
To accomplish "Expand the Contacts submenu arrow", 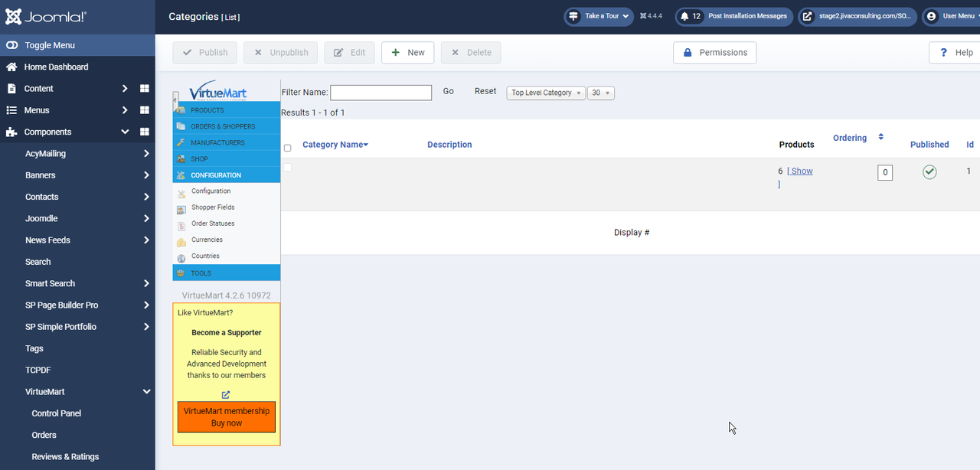I will point(146,197).
